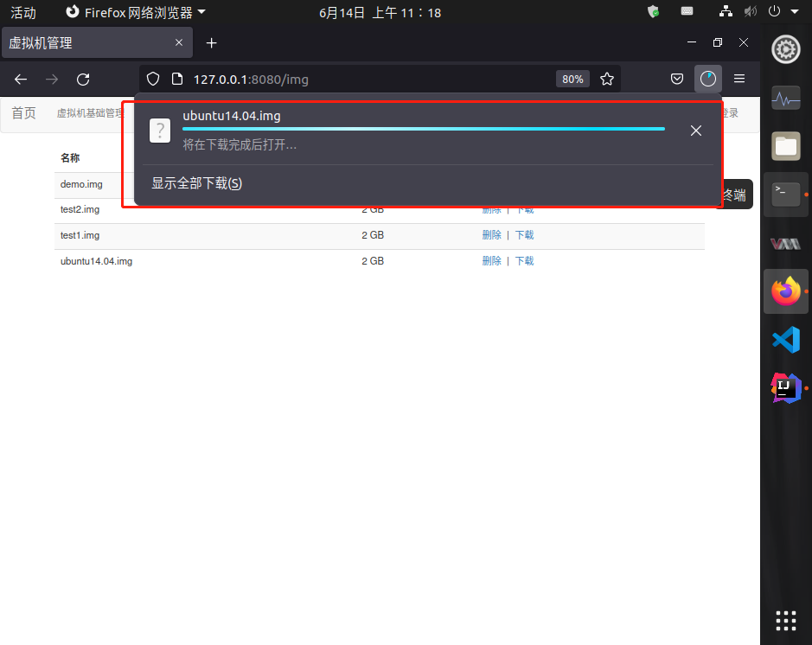Delete test1.img via 删除 link

pyautogui.click(x=491, y=235)
